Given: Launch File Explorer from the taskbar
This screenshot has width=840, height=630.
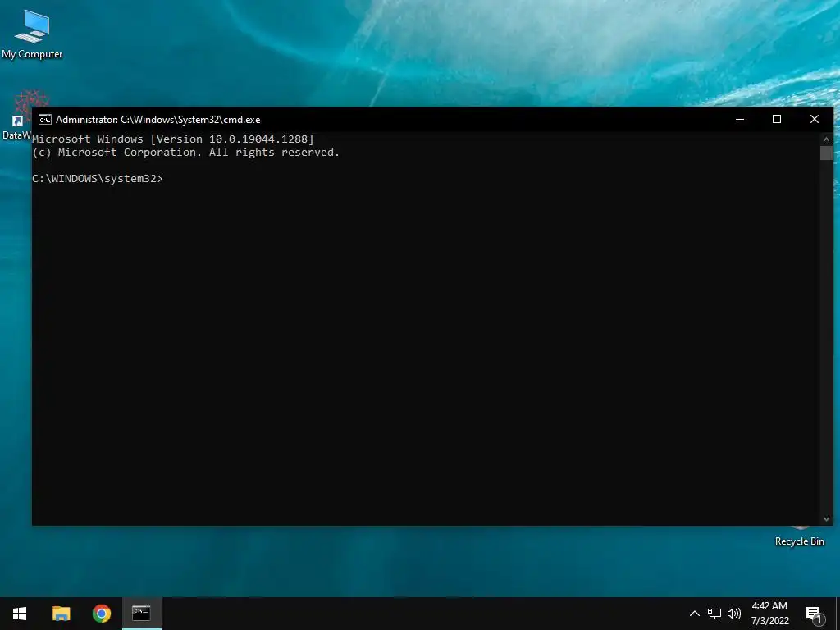Looking at the screenshot, I should [61, 614].
